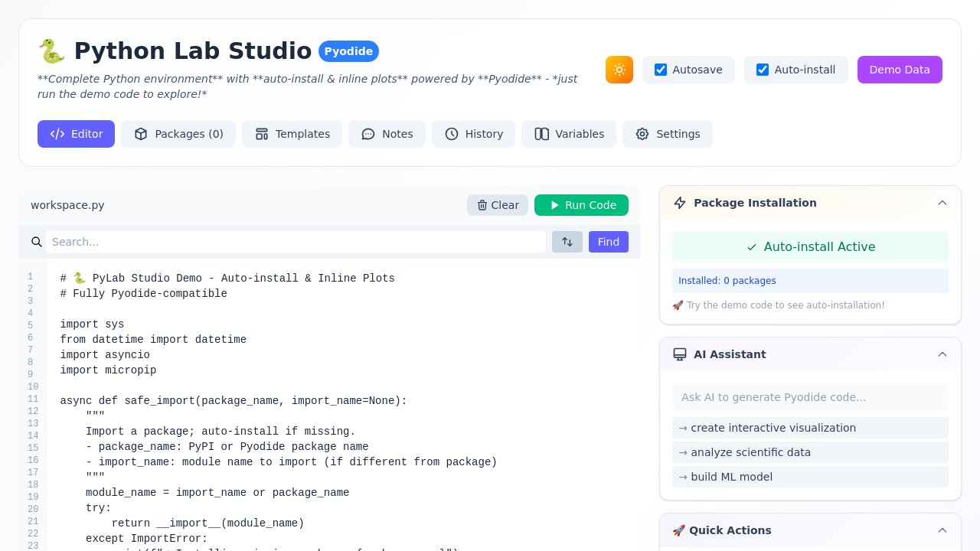Click the lightning bolt Package Installation icon

pyautogui.click(x=680, y=203)
